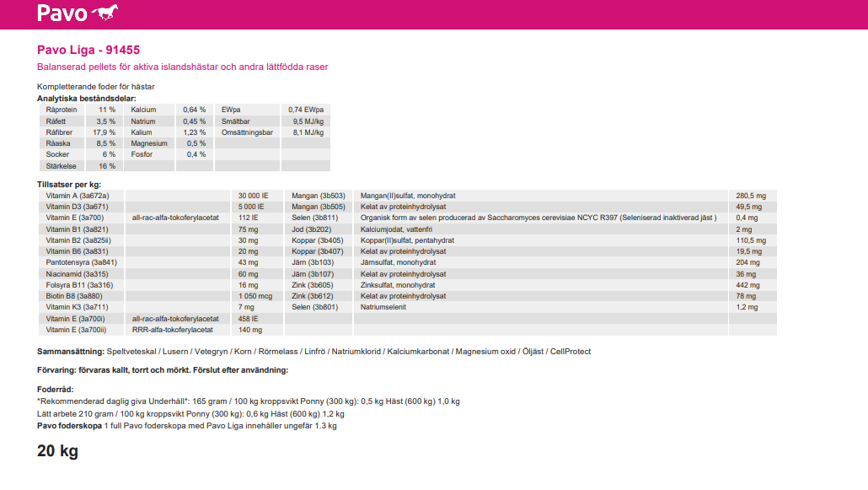
Task: Click the Analytiska beståndsdelar heading
Action: 87,99
